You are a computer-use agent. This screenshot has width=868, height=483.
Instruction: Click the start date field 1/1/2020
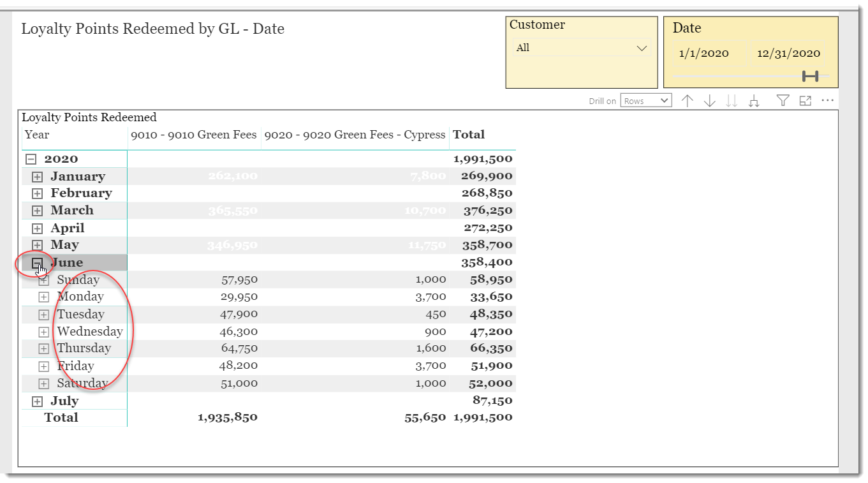[704, 54]
